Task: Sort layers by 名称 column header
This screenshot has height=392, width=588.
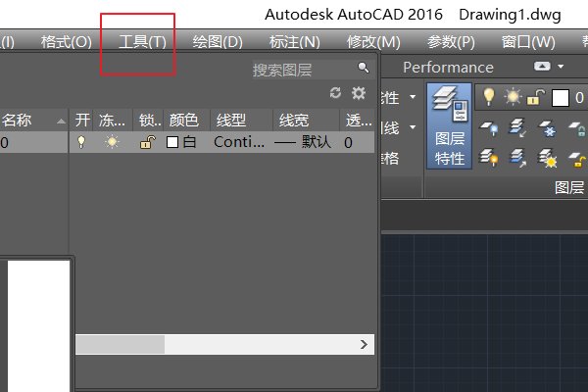Action: tap(20, 120)
